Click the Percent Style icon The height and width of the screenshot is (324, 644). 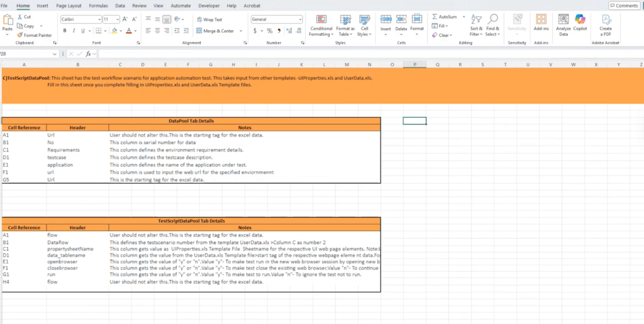(270, 30)
